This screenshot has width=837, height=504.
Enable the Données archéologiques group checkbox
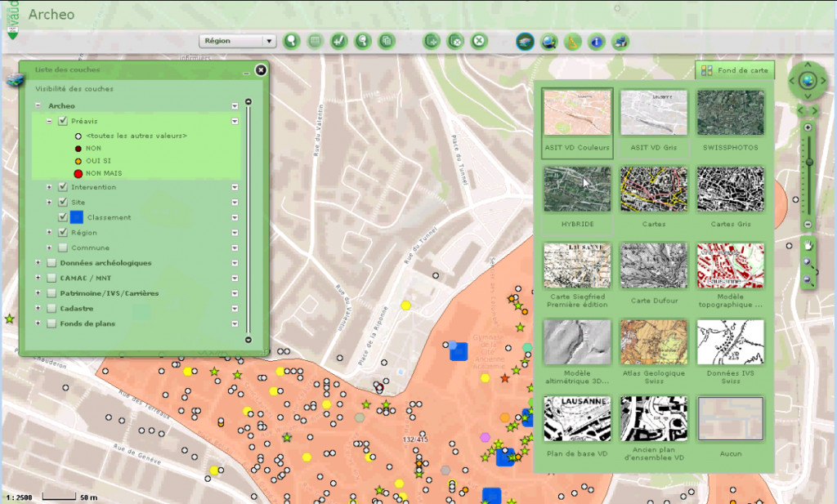[x=51, y=263]
